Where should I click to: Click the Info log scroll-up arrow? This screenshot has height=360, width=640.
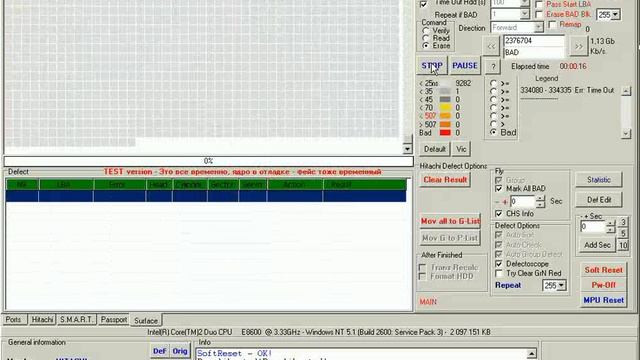click(531, 354)
